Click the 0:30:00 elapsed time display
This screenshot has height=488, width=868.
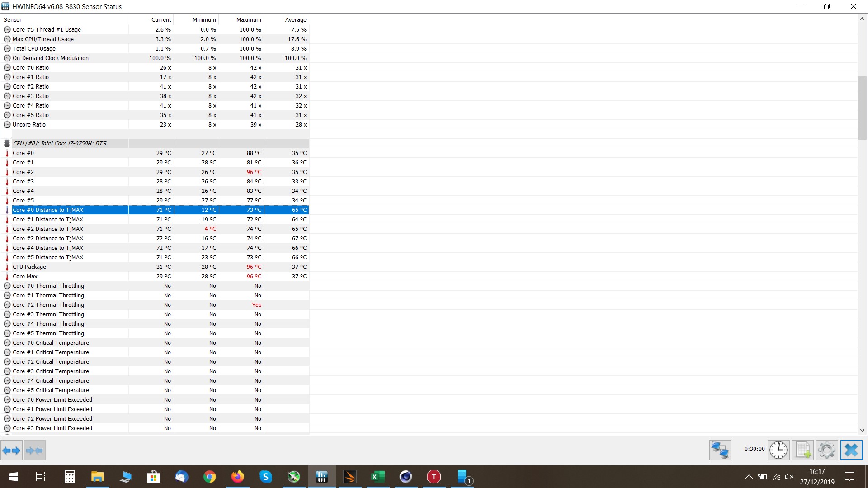pos(755,449)
